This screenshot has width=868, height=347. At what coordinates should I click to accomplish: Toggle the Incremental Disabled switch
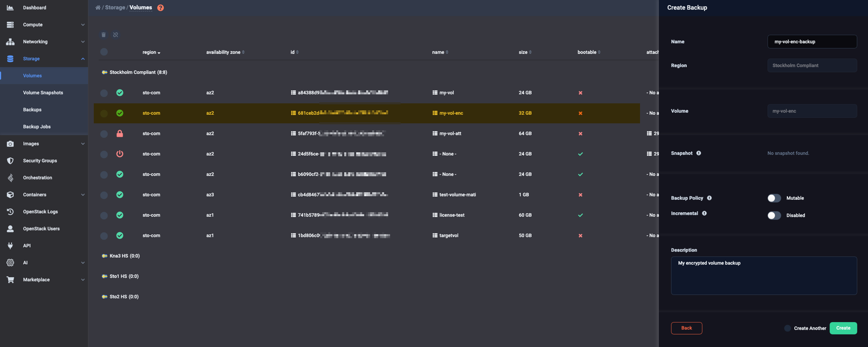(x=774, y=215)
